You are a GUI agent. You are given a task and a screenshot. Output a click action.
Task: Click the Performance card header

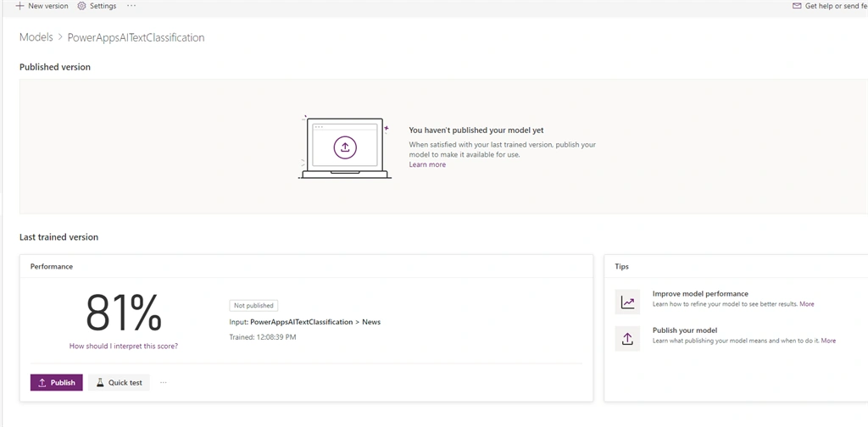(x=52, y=266)
